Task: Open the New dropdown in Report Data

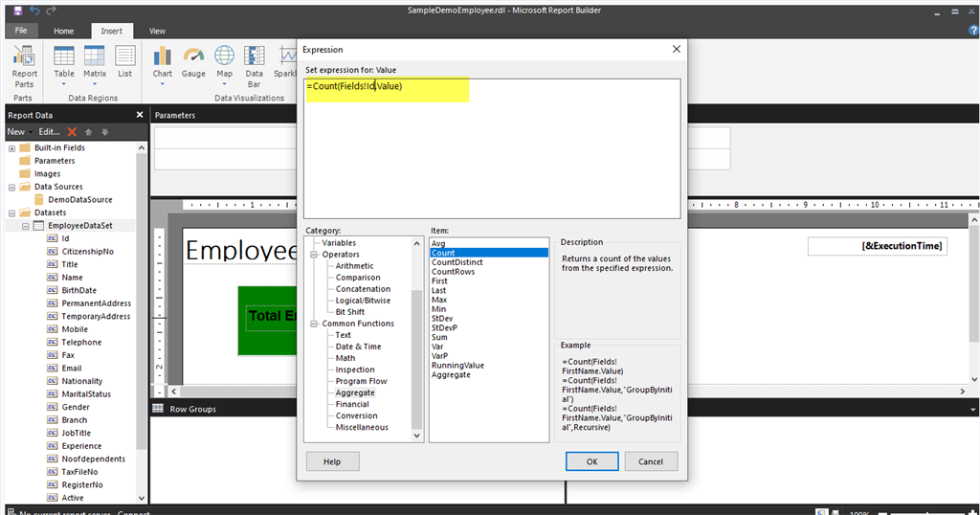Action: [x=20, y=132]
